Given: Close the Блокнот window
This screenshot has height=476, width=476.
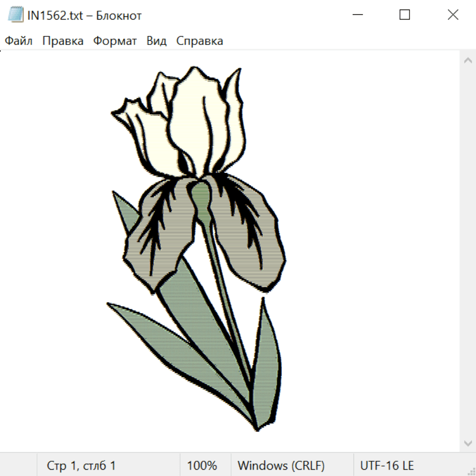Looking at the screenshot, I should pos(453,15).
